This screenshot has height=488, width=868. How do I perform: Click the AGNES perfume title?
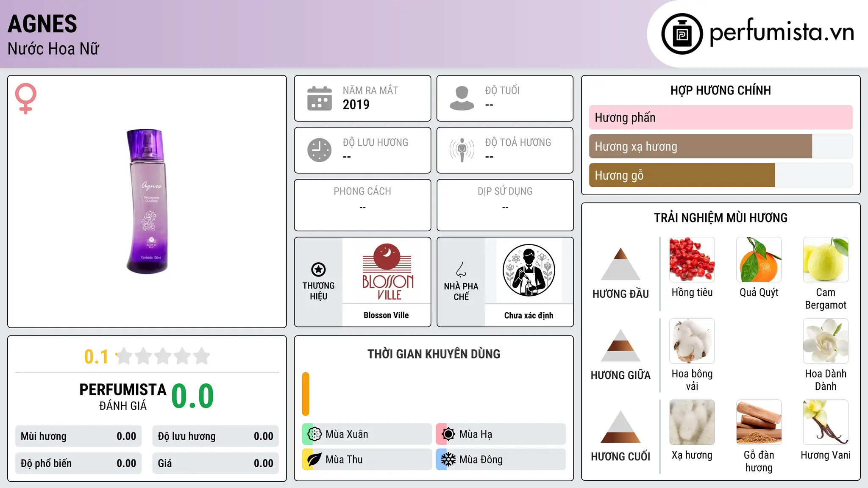pos(42,24)
